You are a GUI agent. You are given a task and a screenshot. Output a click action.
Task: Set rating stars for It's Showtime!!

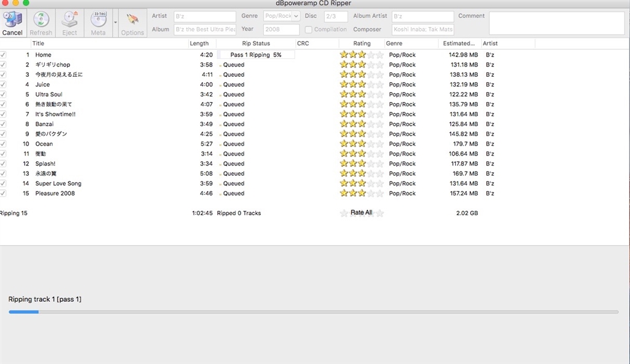[x=362, y=114]
